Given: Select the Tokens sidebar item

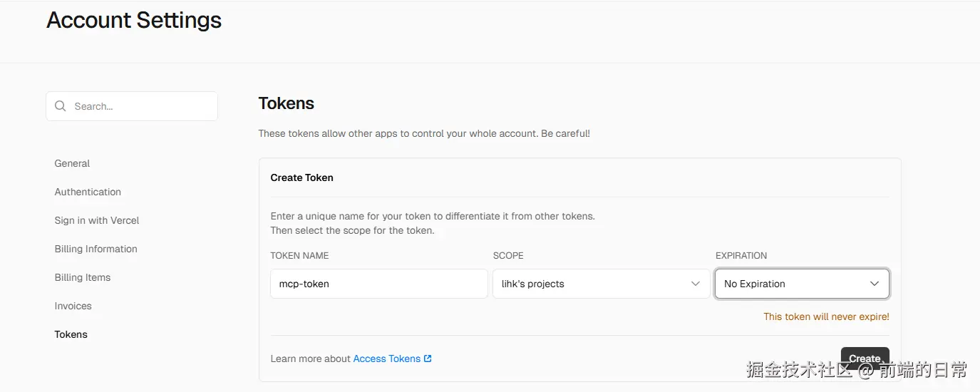Looking at the screenshot, I should [x=71, y=334].
